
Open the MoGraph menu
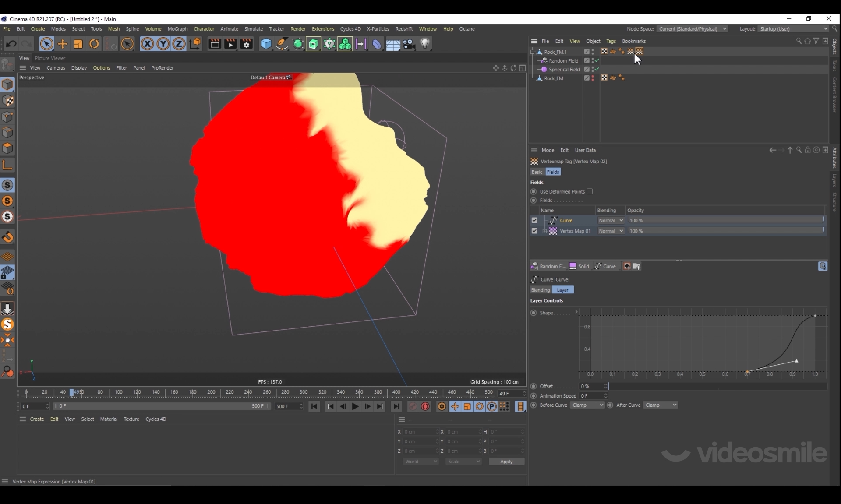pos(177,29)
